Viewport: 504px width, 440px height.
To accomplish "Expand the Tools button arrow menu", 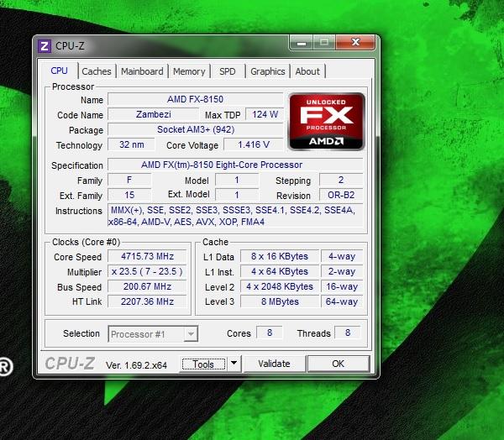I will pyautogui.click(x=234, y=364).
